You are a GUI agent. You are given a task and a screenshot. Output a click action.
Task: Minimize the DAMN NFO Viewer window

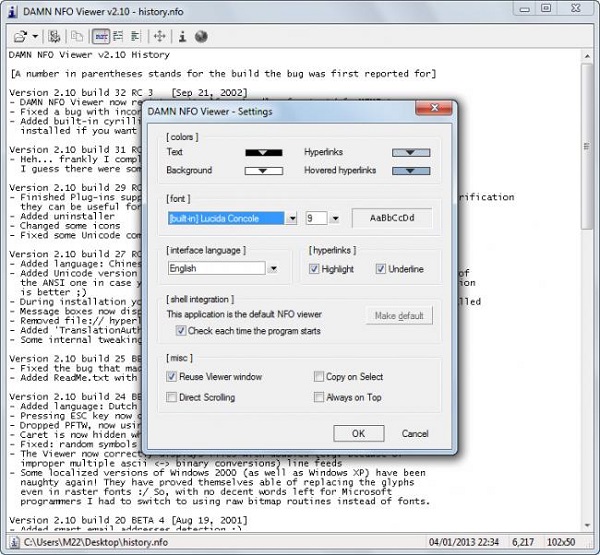click(525, 8)
